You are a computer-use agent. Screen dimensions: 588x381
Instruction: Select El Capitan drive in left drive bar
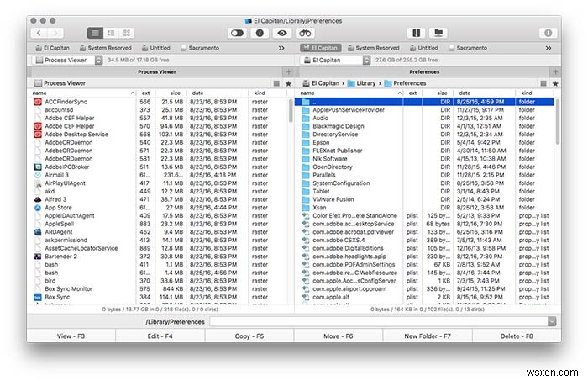[52, 48]
